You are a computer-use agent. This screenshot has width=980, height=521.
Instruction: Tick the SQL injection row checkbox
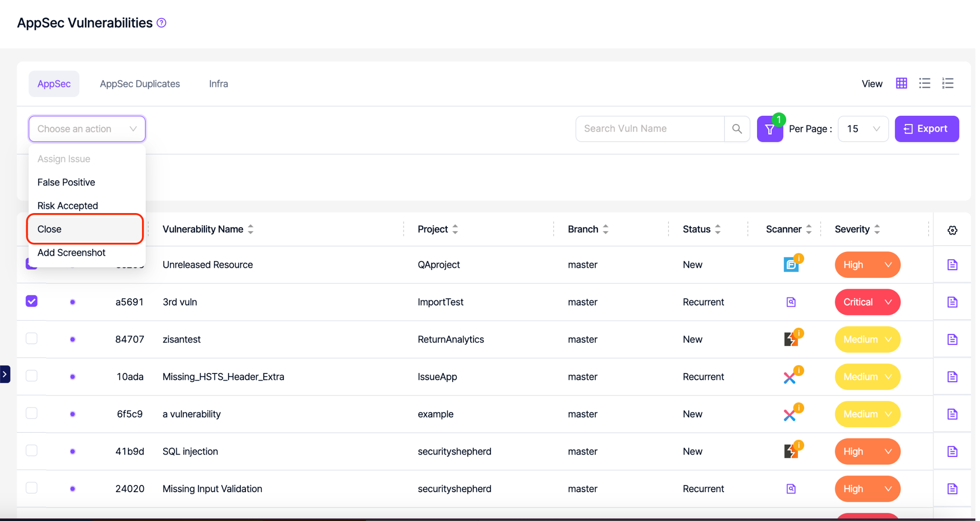click(x=32, y=450)
